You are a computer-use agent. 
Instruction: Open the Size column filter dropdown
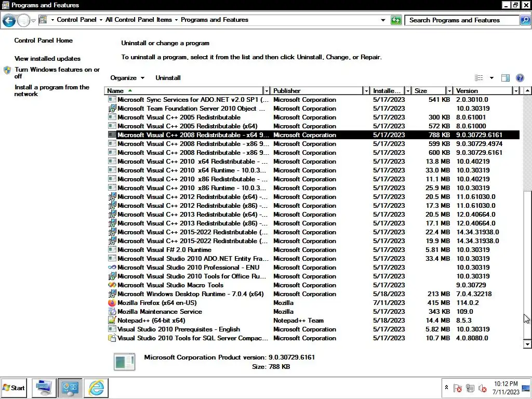449,90
